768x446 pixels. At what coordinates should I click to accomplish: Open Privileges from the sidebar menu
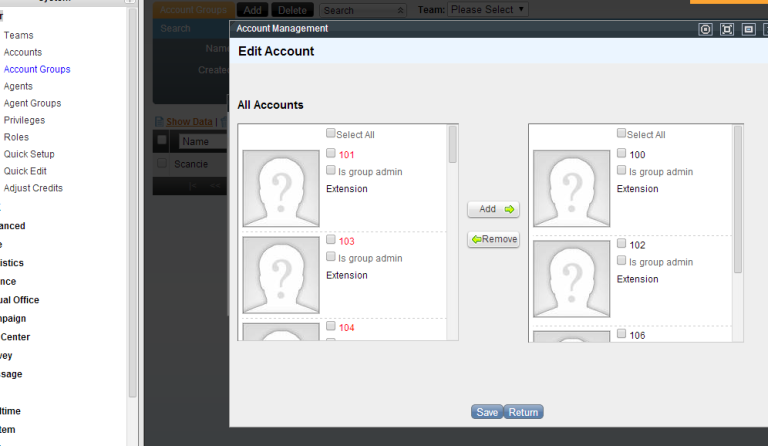click(x=24, y=120)
